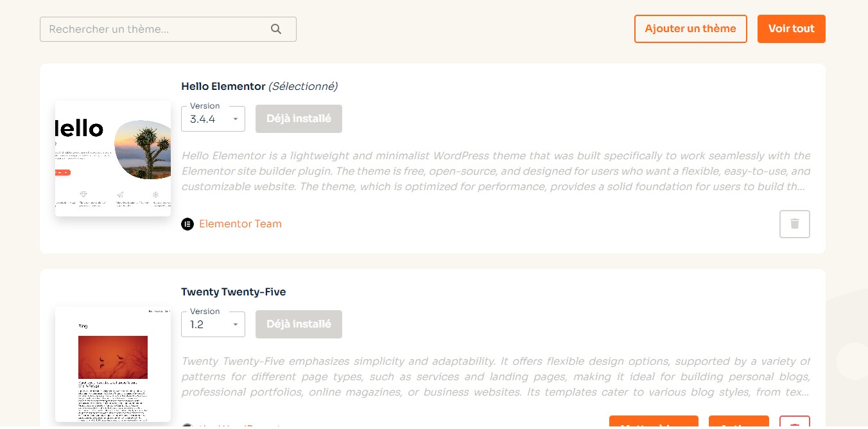Viewport: 868px width, 429px height.
Task: Click the Hello Elementor theme title
Action: (x=223, y=86)
